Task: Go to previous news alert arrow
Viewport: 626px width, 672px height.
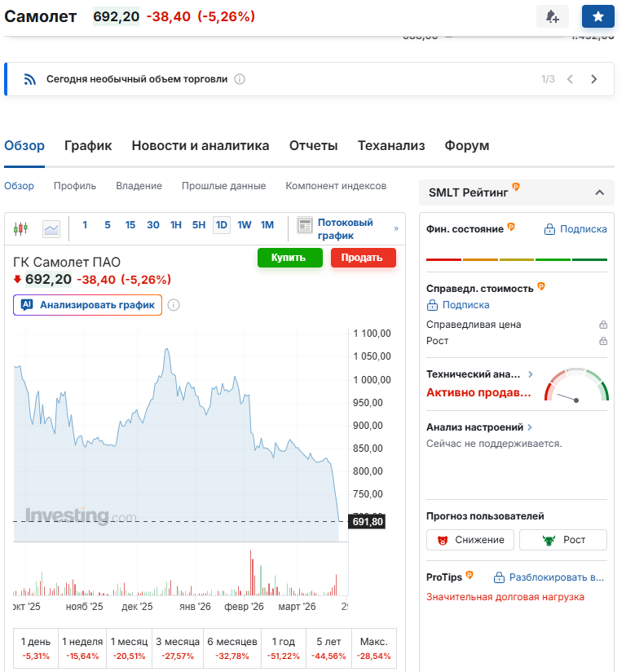Action: (571, 79)
